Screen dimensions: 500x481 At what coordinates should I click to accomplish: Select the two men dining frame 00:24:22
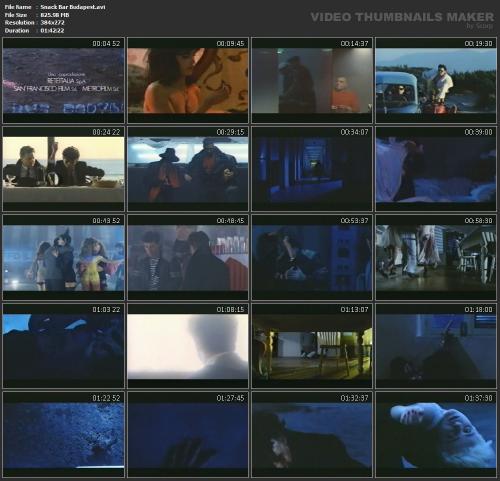pyautogui.click(x=63, y=169)
